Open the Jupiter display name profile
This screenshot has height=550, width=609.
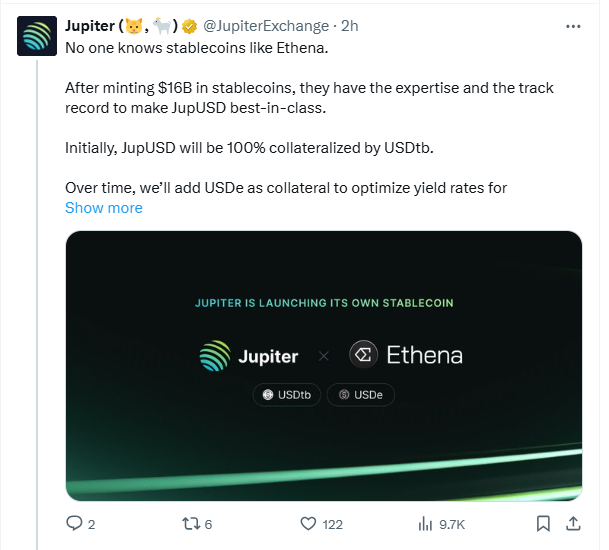click(88, 25)
